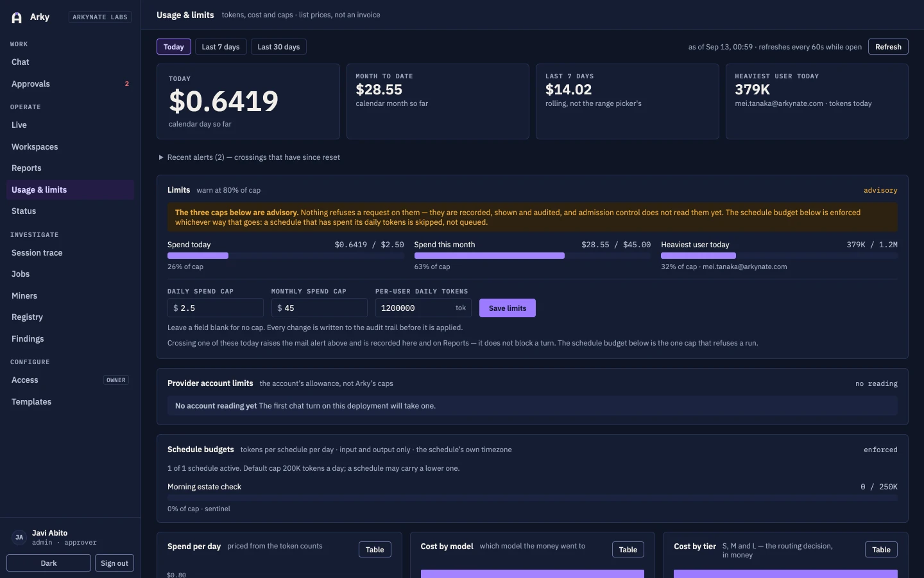Click the Spend today progress bar
Viewport: 924px width, 578px height.
click(x=286, y=256)
